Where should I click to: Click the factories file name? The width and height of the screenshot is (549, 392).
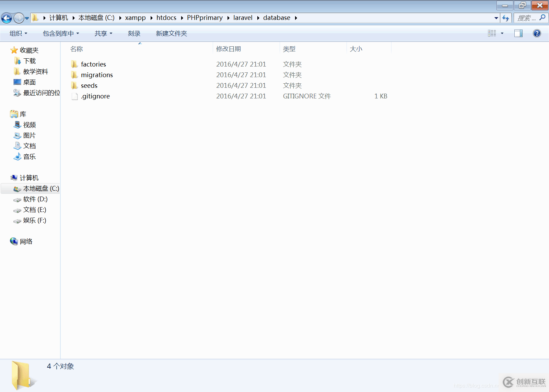[93, 64]
